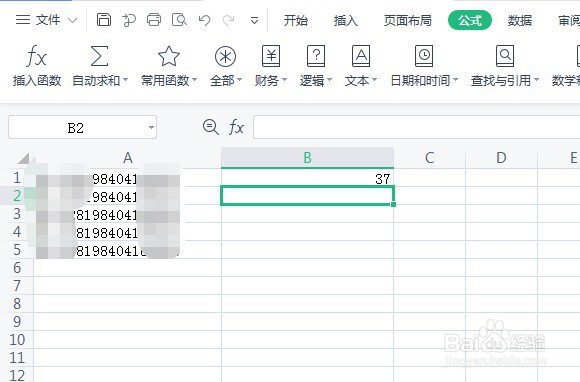The image size is (580, 382).
Task: Click the Name Box showing B2
Action: coord(76,128)
